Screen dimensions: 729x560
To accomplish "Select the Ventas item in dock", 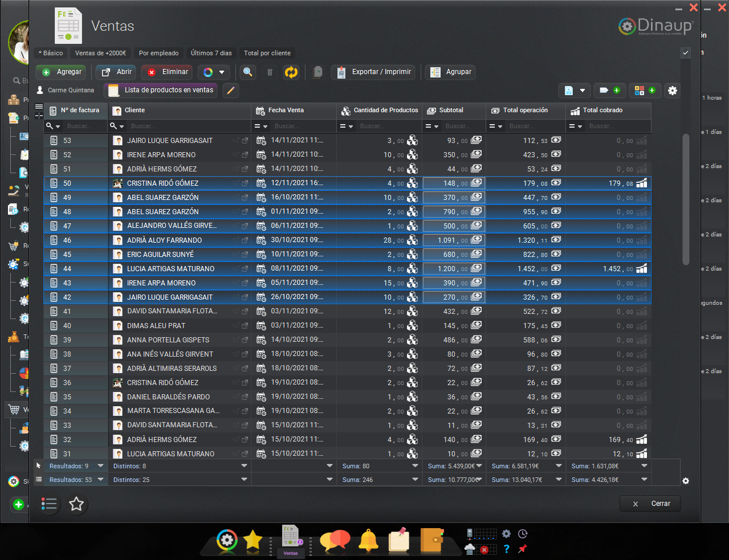I will click(291, 541).
